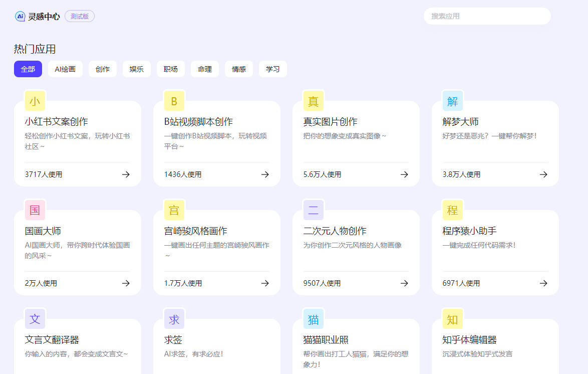Viewport: 588px width, 374px height.
Task: Switch to the AI绘画 category tab
Action: [x=65, y=69]
